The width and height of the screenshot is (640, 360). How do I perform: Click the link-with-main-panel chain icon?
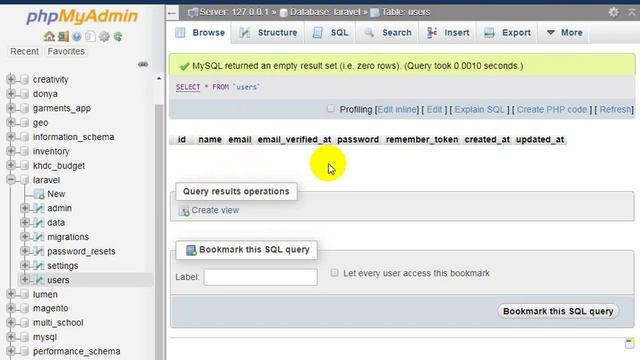pos(143,64)
